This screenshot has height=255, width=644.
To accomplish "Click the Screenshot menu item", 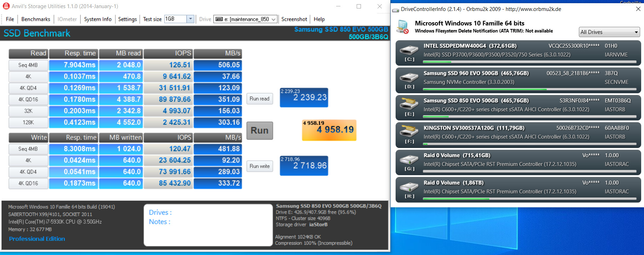I will pos(294,19).
